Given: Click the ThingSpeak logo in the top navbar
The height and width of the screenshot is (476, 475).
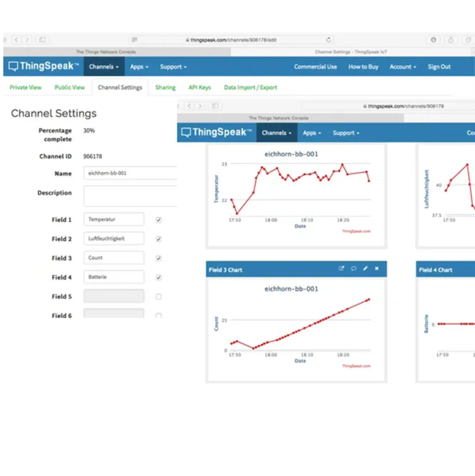Looking at the screenshot, I should point(44,66).
